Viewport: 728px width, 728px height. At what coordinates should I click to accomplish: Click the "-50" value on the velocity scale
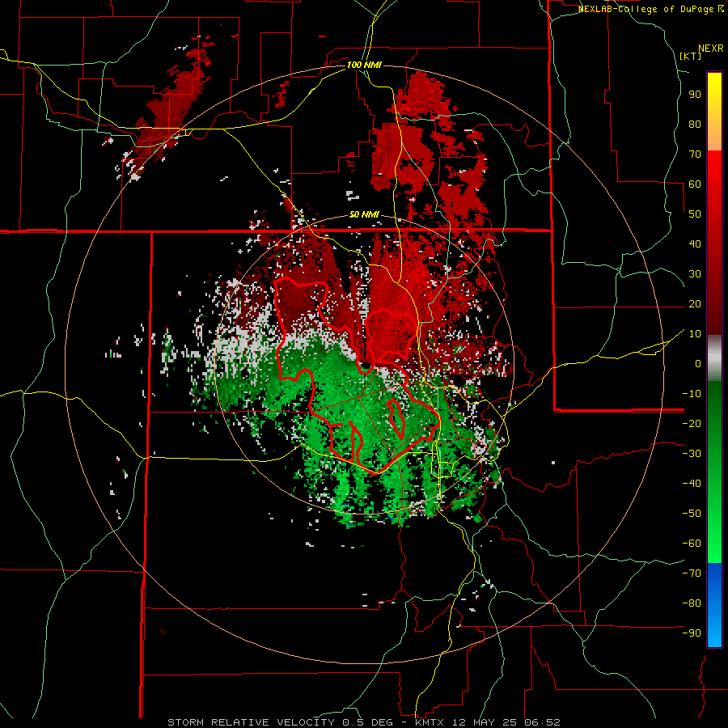tap(692, 514)
